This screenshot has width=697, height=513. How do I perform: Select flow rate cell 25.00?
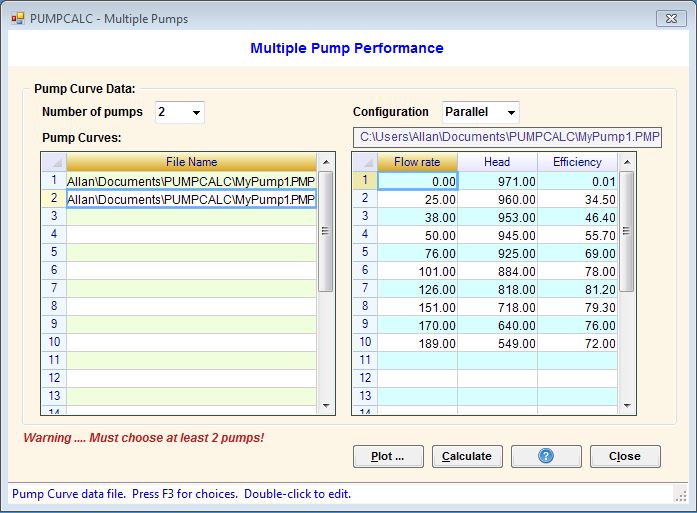417,199
